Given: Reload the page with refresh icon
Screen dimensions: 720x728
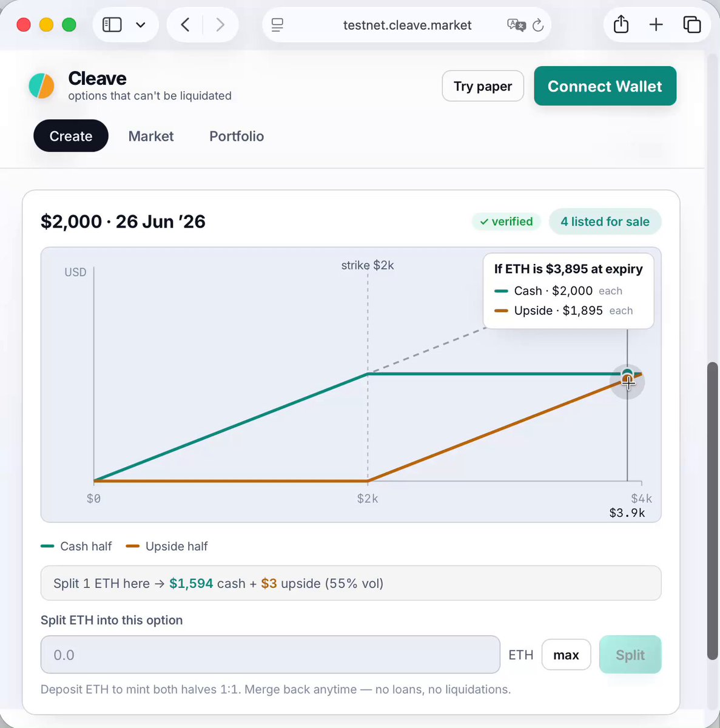Looking at the screenshot, I should 538,25.
